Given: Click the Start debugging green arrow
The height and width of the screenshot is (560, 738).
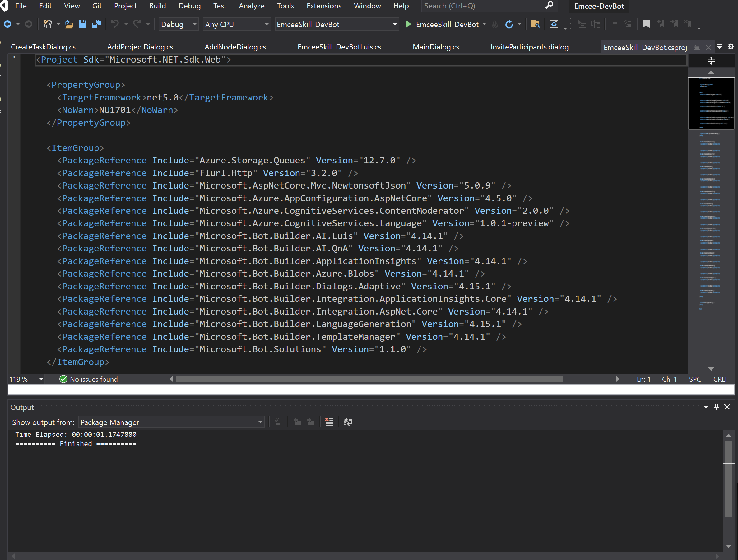Looking at the screenshot, I should pos(408,24).
